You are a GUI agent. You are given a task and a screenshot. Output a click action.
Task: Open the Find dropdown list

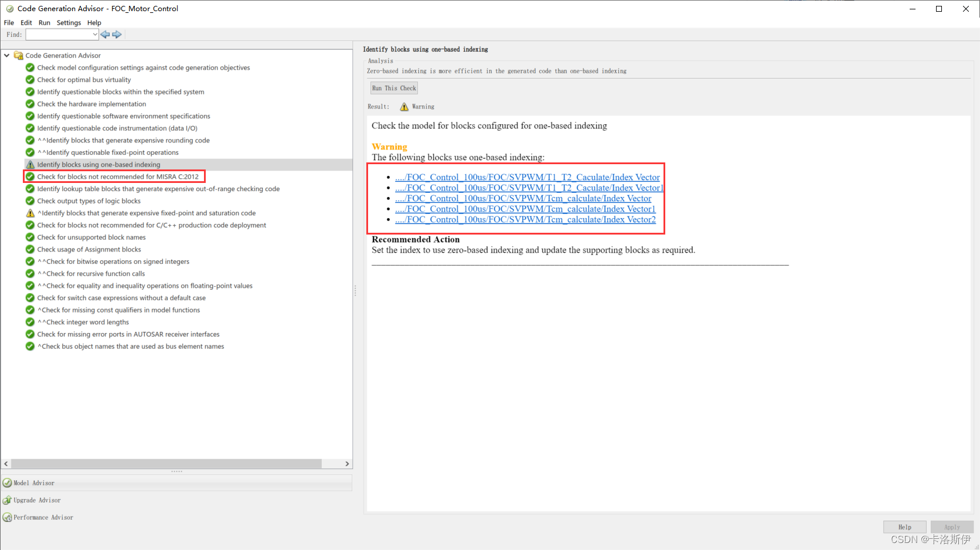tap(94, 35)
